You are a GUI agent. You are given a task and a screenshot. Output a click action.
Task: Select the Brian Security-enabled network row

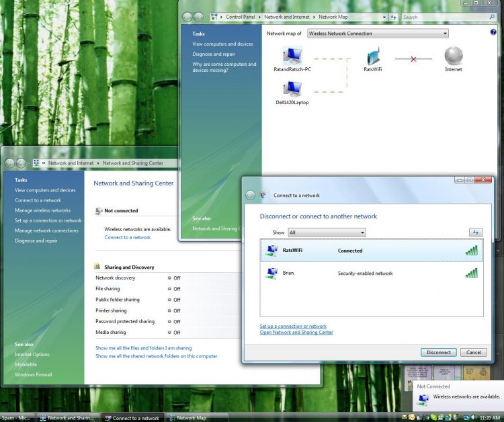coord(372,273)
